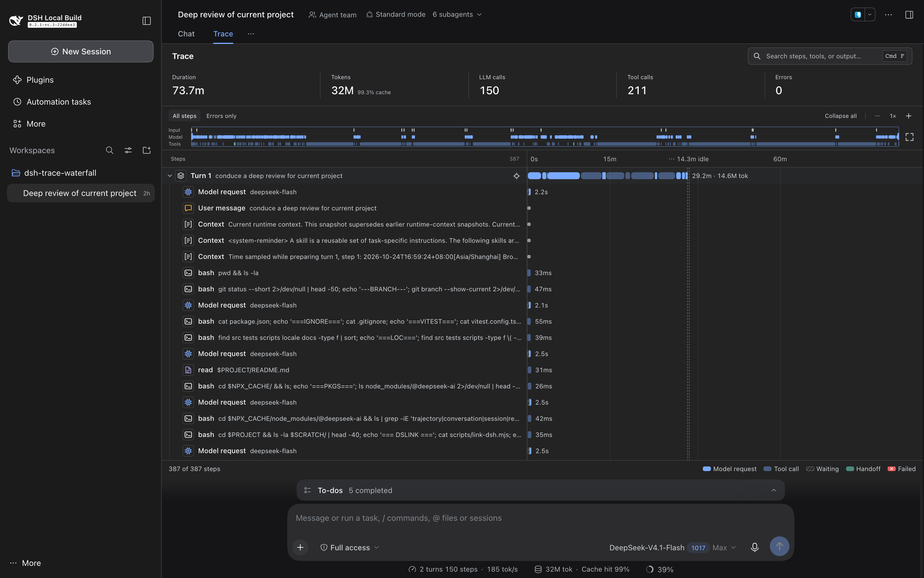Open the sidebar More item with grid icon
The width and height of the screenshot is (924, 578).
pyautogui.click(x=81, y=124)
